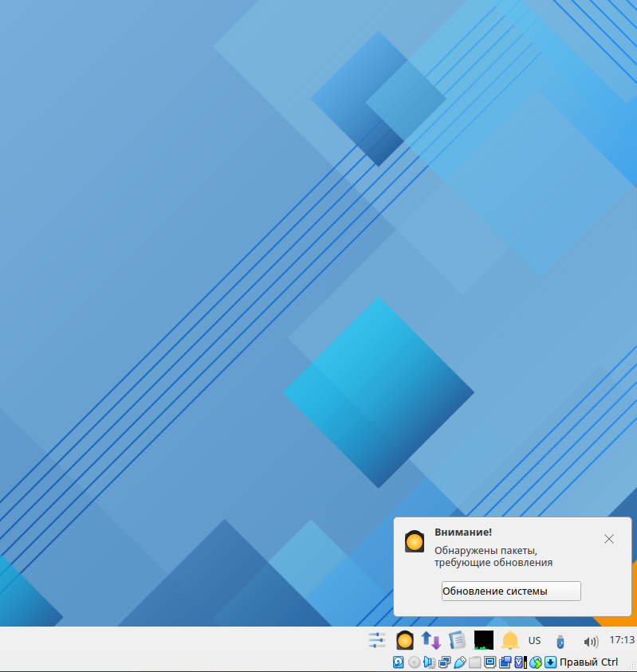Image resolution: width=637 pixels, height=672 pixels.
Task: Close the update notification popup
Action: point(609,539)
